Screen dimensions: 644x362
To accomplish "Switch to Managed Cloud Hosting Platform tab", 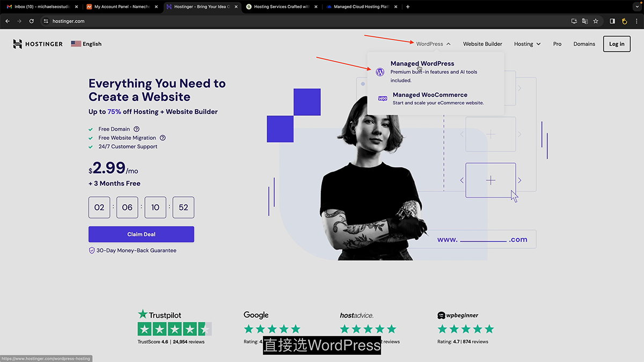I will (361, 6).
